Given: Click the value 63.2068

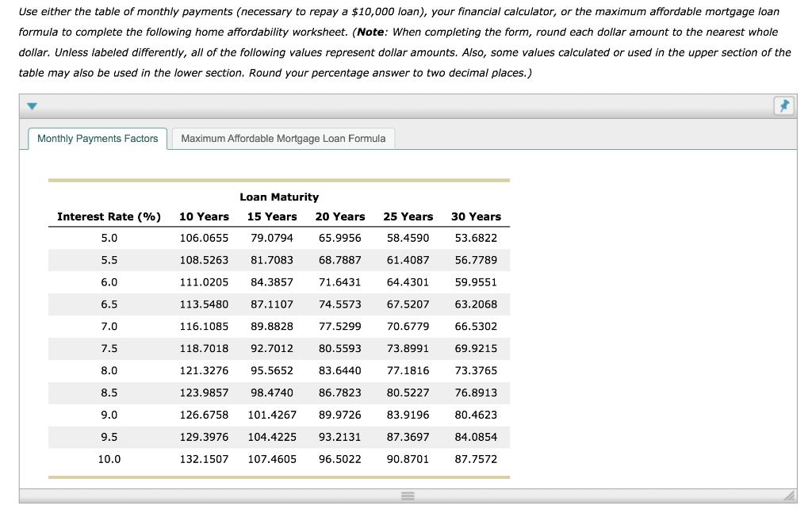Looking at the screenshot, I should click(476, 304).
